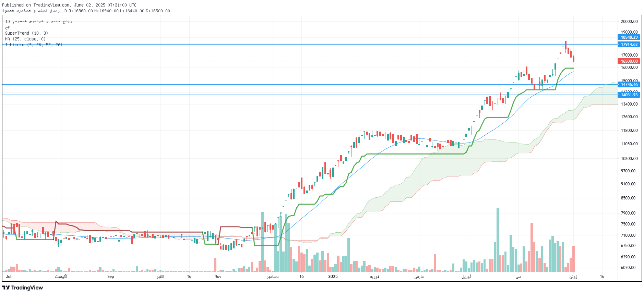Click the آگوست label on time axis
644x294 pixels.
(x=61, y=277)
